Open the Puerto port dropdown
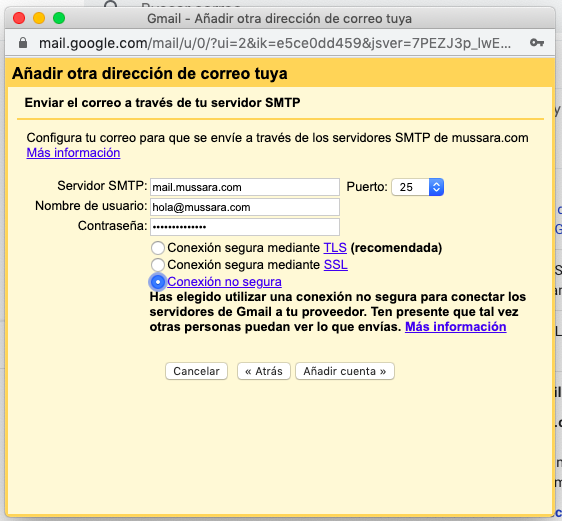Image resolution: width=562 pixels, height=521 pixels. [x=418, y=187]
